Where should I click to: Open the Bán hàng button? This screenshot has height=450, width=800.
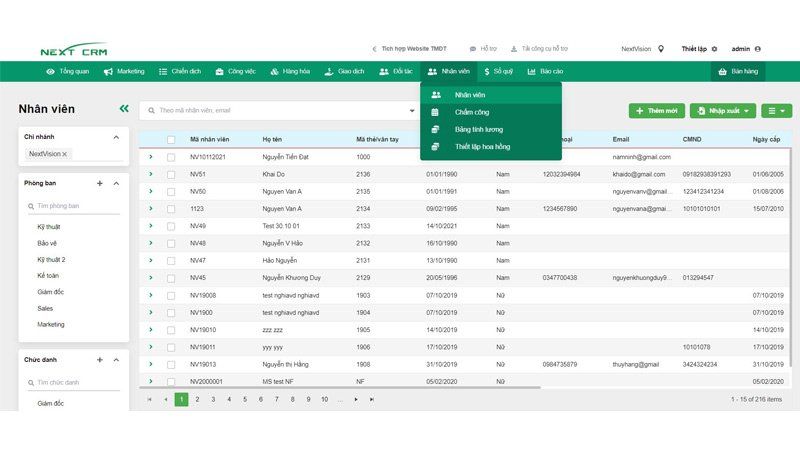click(738, 72)
